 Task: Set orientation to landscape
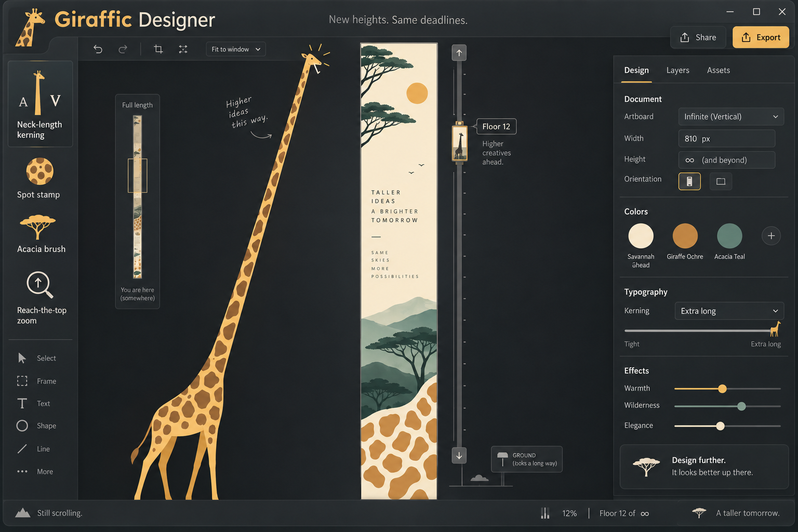click(x=721, y=181)
